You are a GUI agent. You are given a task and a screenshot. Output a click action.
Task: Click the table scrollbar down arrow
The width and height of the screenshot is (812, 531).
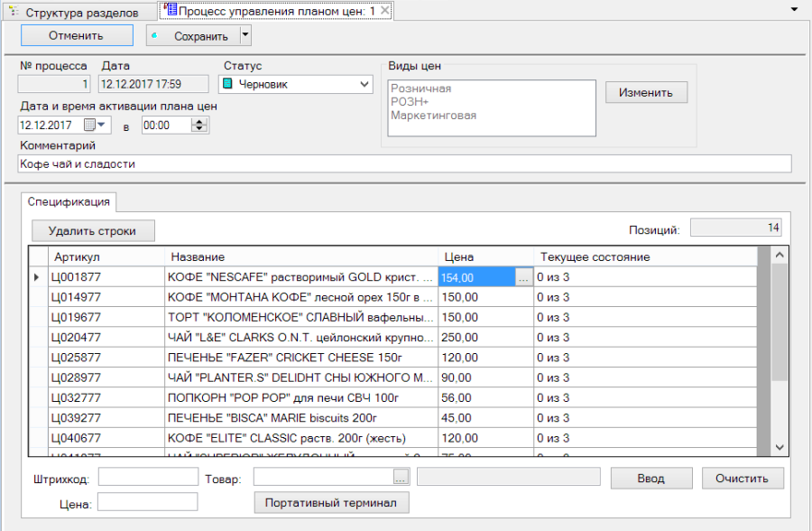[x=780, y=448]
